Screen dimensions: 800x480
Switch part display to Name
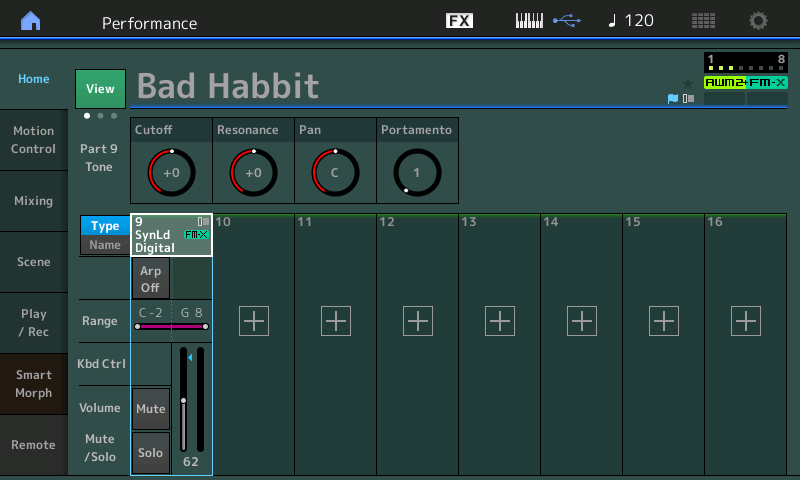(105, 245)
